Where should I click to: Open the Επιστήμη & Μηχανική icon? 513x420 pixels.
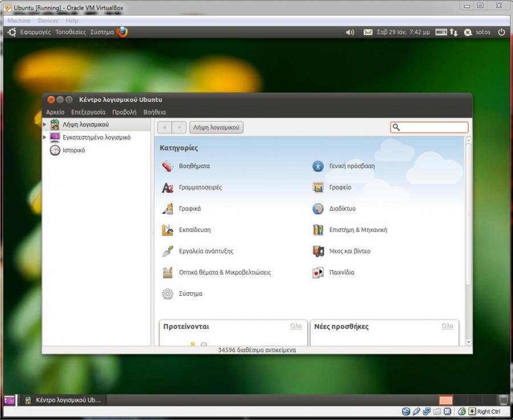click(318, 230)
